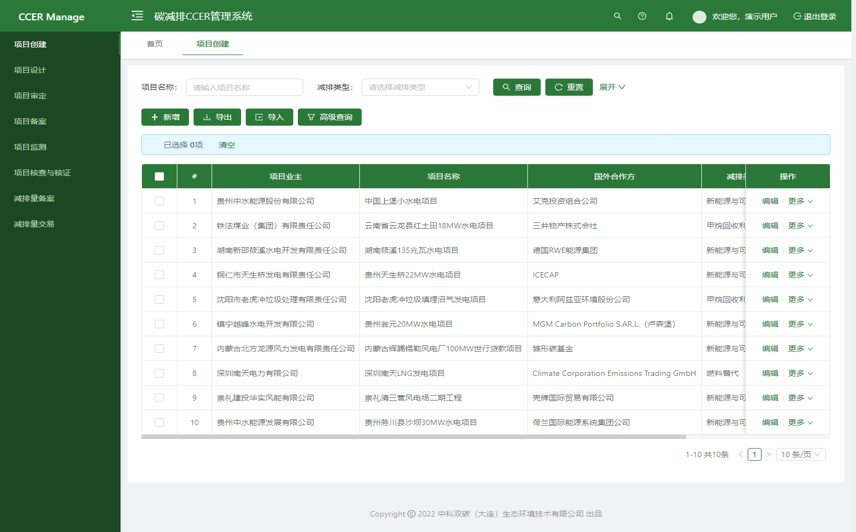The image size is (856, 532).
Task: Go to previous page arrow in pagination
Action: (741, 455)
